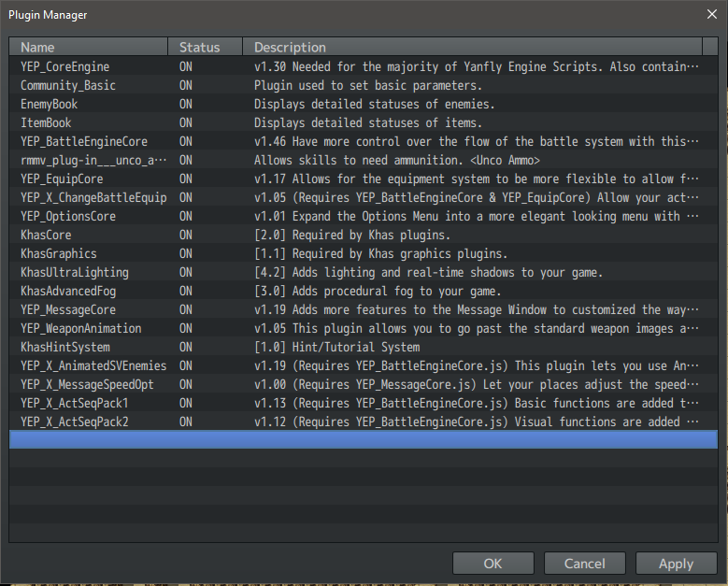The height and width of the screenshot is (586, 728).
Task: Click the highlighted empty blue row
Action: tap(364, 439)
